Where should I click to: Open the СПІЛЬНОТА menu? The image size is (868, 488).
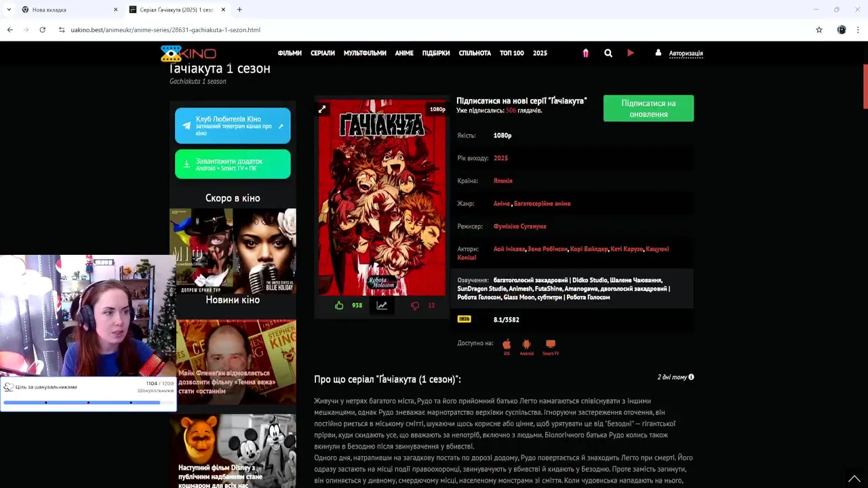tap(475, 53)
